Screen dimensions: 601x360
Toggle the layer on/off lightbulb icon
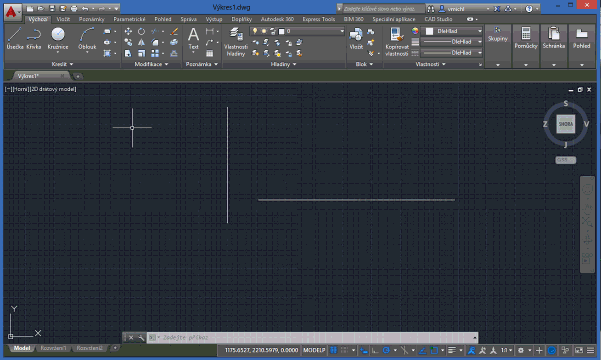(x=255, y=31)
